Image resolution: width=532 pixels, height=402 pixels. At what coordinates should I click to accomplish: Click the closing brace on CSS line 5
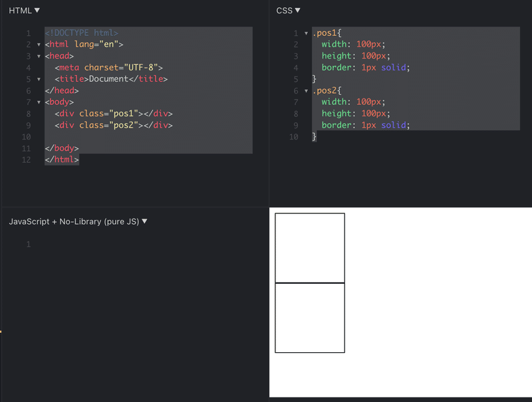(314, 79)
